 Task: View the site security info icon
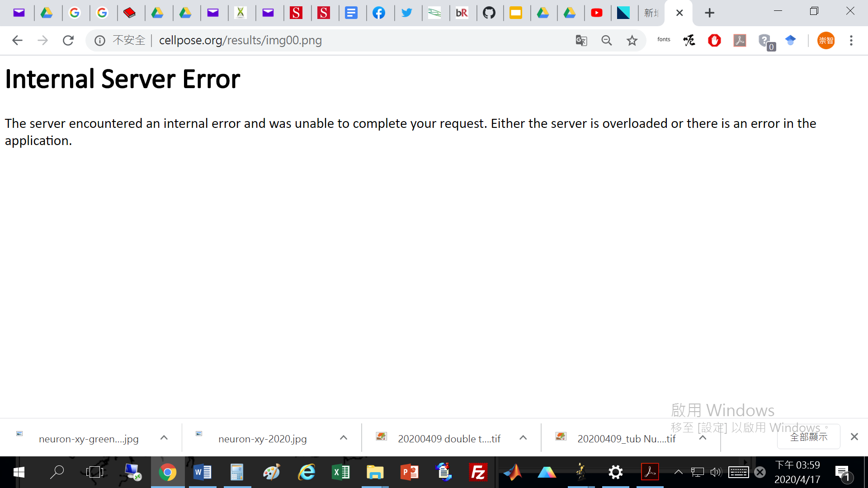[100, 41]
